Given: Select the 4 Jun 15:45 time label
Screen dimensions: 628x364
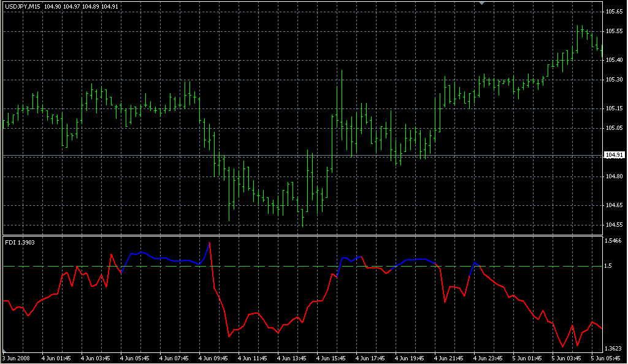Looking at the screenshot, I should tap(332, 358).
